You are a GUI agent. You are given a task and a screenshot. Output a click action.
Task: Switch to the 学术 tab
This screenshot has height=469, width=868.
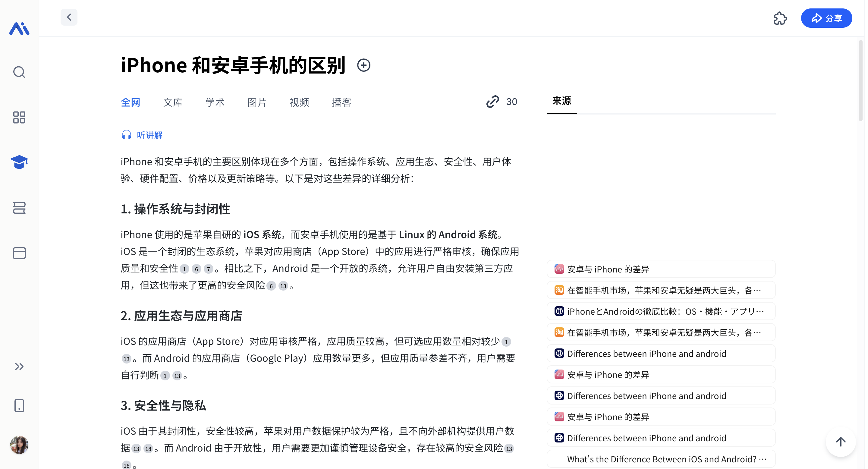coord(215,102)
